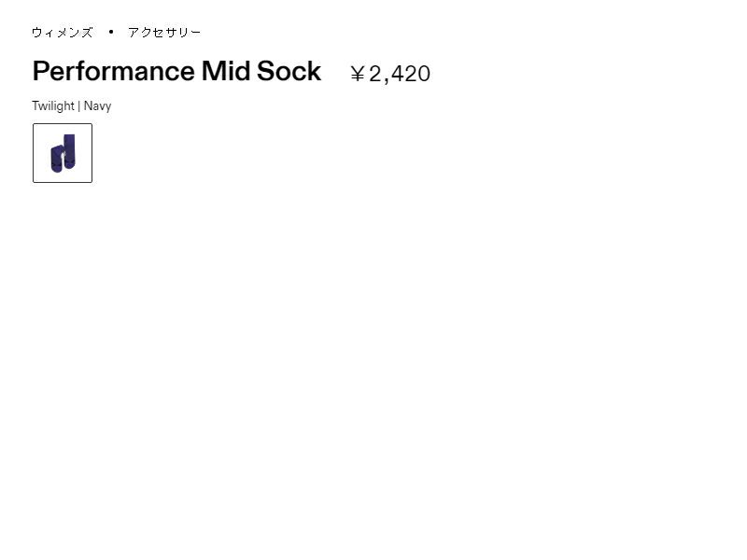Select the Twilight | Navy sock swatch
The height and width of the screenshot is (560, 747).
pos(63,153)
